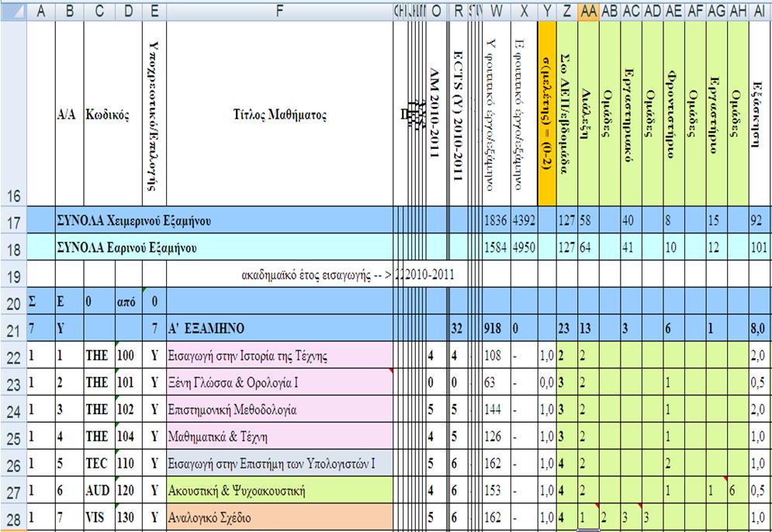This screenshot has width=772, height=532.
Task: Select column AE header
Action: (674, 12)
